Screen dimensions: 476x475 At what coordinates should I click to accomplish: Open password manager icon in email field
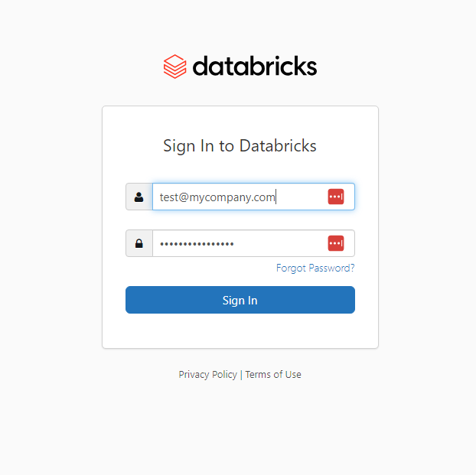pos(336,197)
